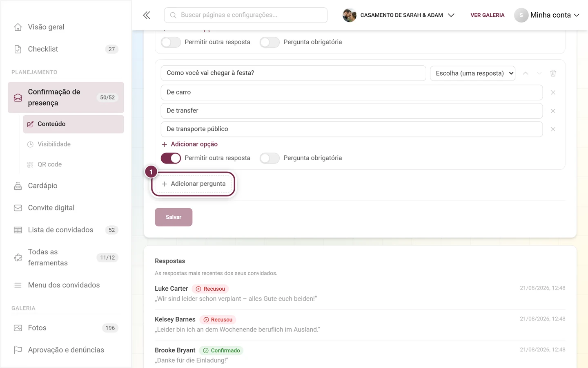Click the wedding couple avatar thumbnail

(x=350, y=15)
